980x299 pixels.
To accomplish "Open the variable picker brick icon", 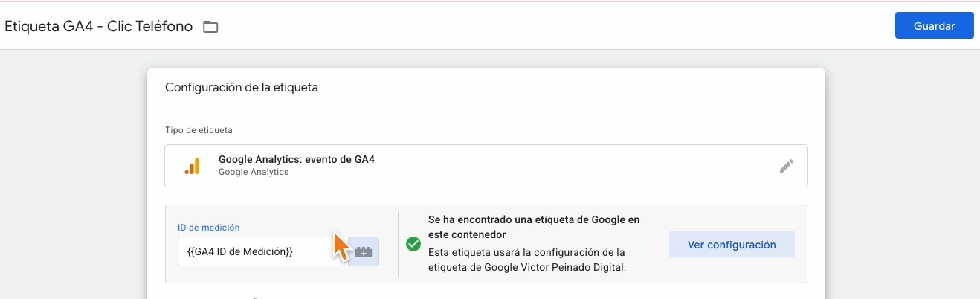I will tap(364, 251).
